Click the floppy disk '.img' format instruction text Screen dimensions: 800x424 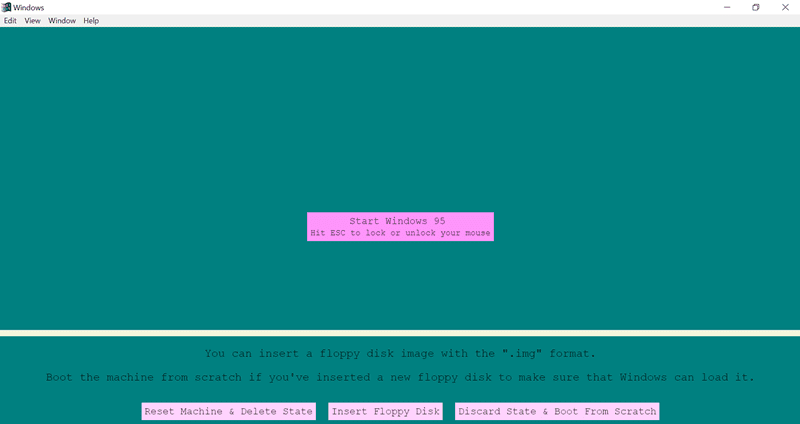coord(400,353)
